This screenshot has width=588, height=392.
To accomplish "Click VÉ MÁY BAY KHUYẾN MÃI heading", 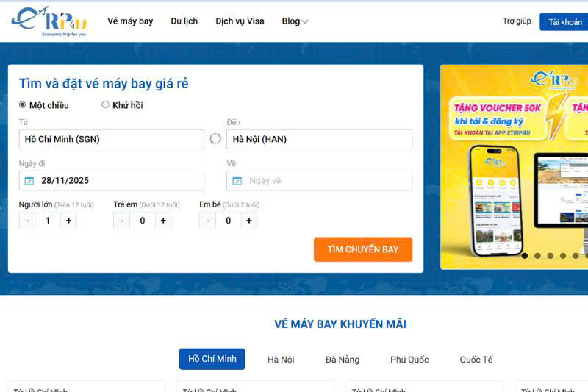I will (x=340, y=324).
